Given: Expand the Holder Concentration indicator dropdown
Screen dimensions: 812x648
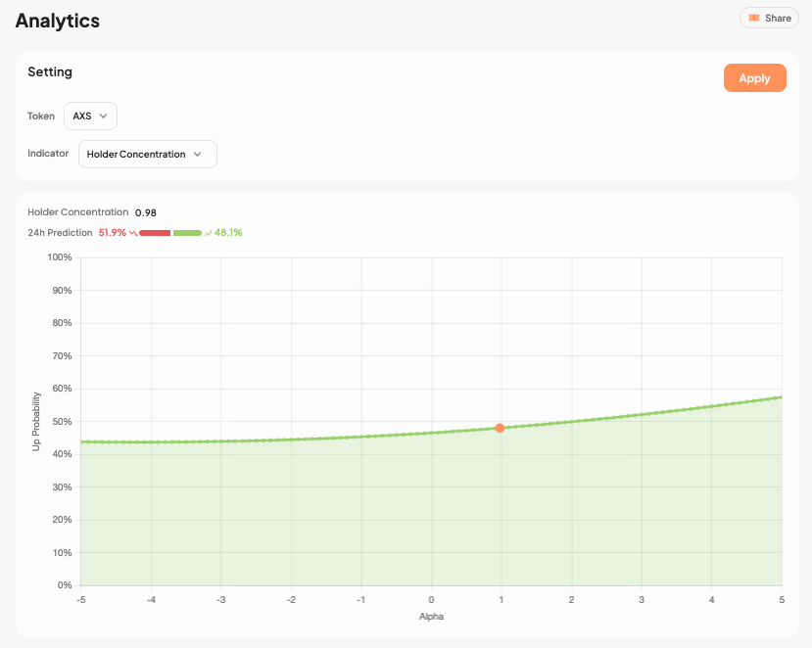Looking at the screenshot, I should pos(147,154).
